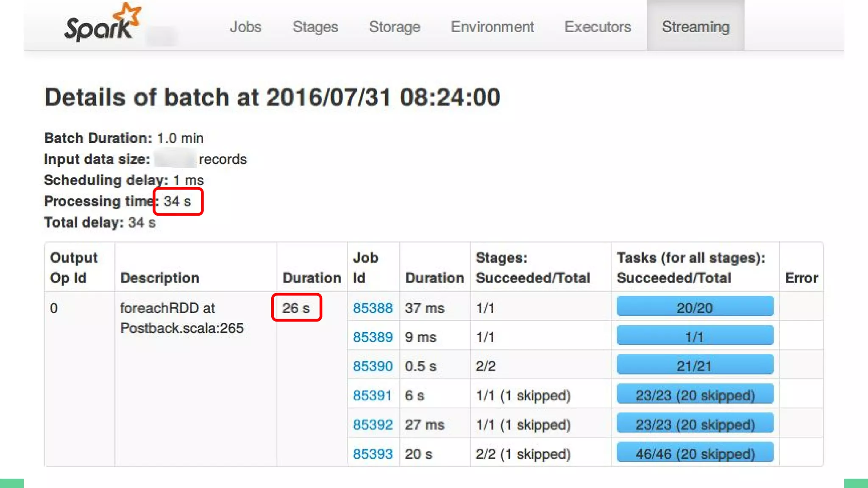Open the Jobs tab
Image resolution: width=868 pixels, height=488 pixels.
[x=245, y=27]
